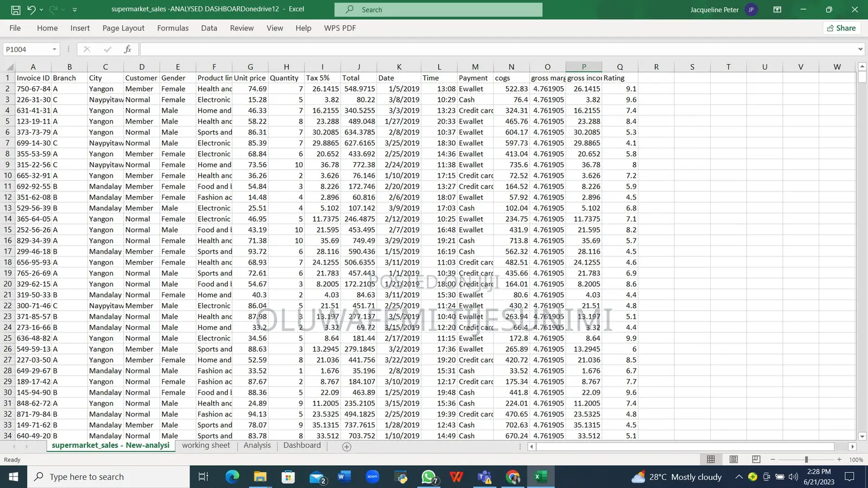Screen dimensions: 868x488
Task: Open the Name Box dropdown arrow
Action: point(54,49)
